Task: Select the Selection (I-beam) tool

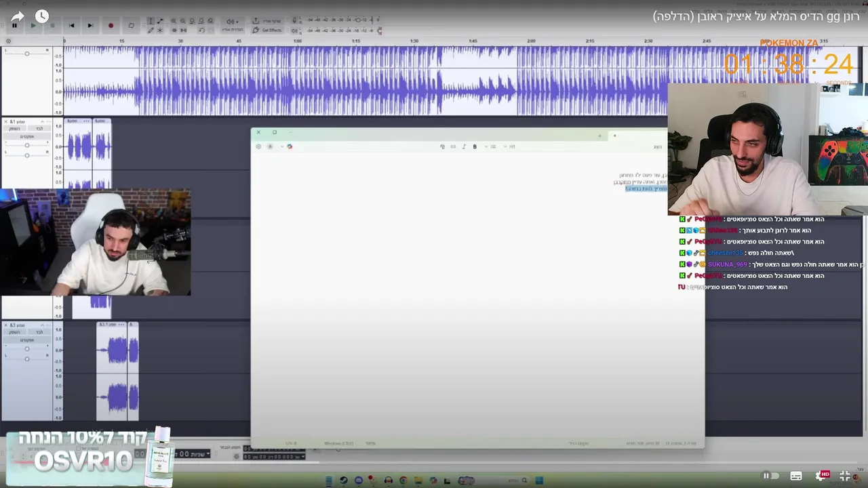Action: click(151, 21)
